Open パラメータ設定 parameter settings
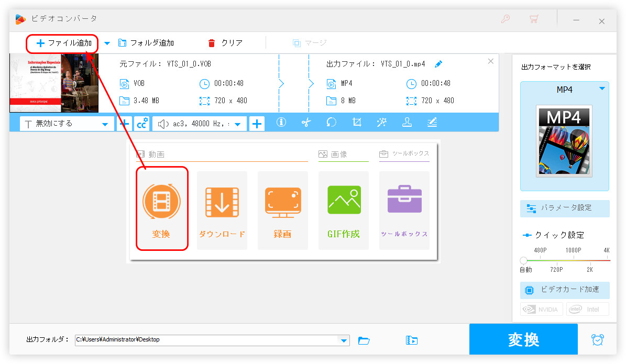Screen dimensions: 626x364 [565, 208]
